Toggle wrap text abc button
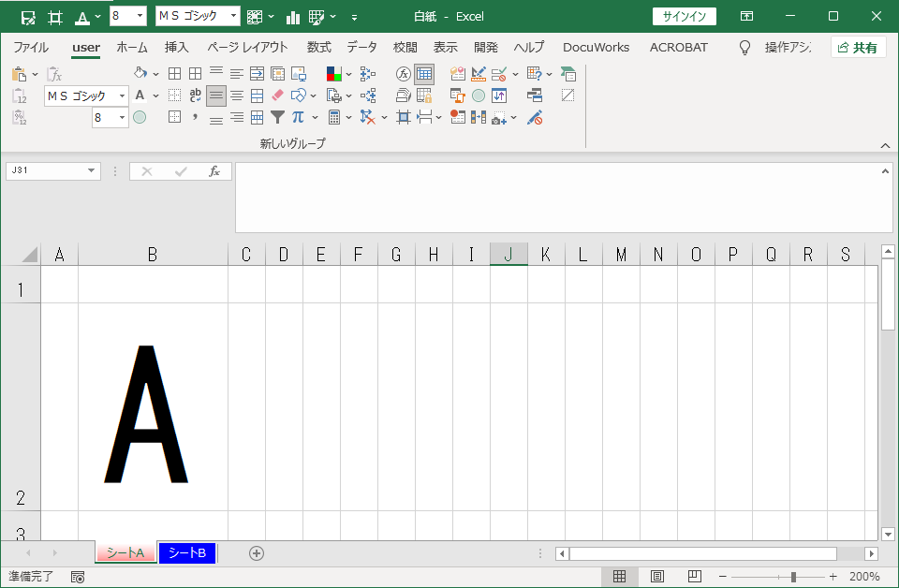Image resolution: width=899 pixels, height=588 pixels. pyautogui.click(x=195, y=96)
